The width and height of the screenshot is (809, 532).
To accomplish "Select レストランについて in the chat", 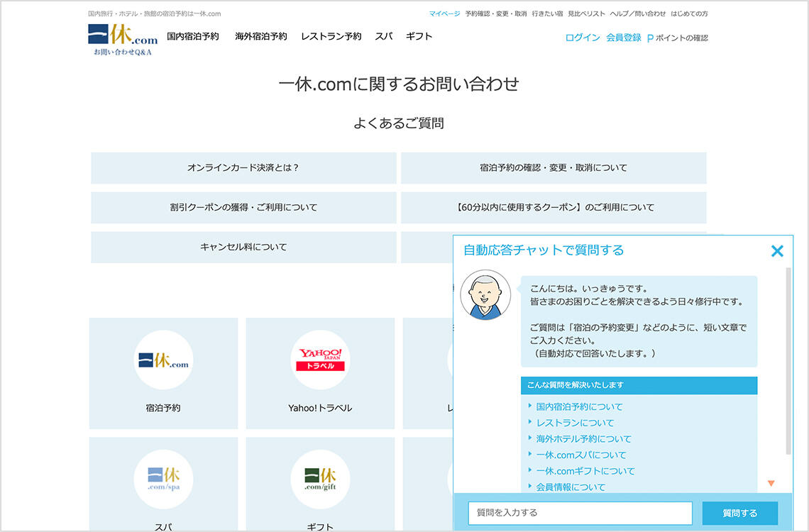I will click(576, 423).
